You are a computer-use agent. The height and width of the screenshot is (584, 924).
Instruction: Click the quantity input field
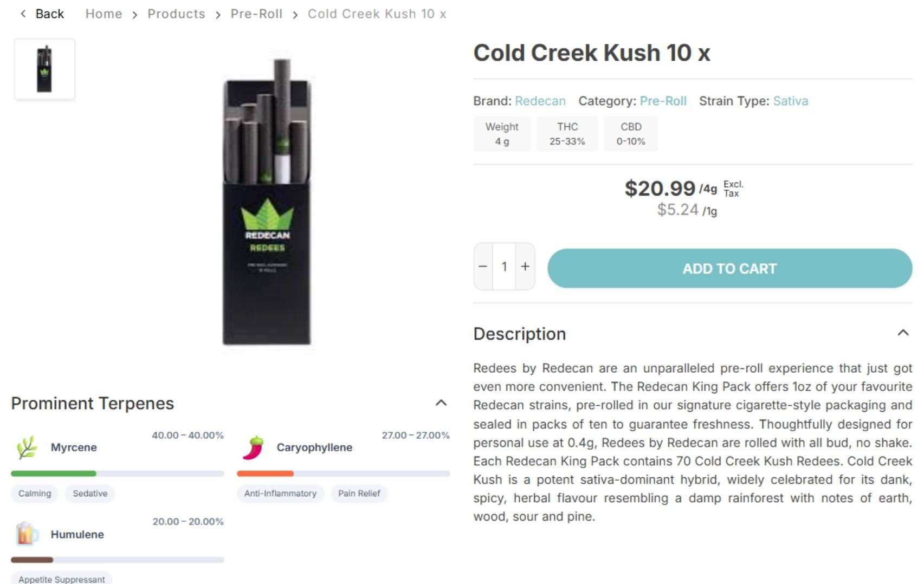pyautogui.click(x=504, y=267)
